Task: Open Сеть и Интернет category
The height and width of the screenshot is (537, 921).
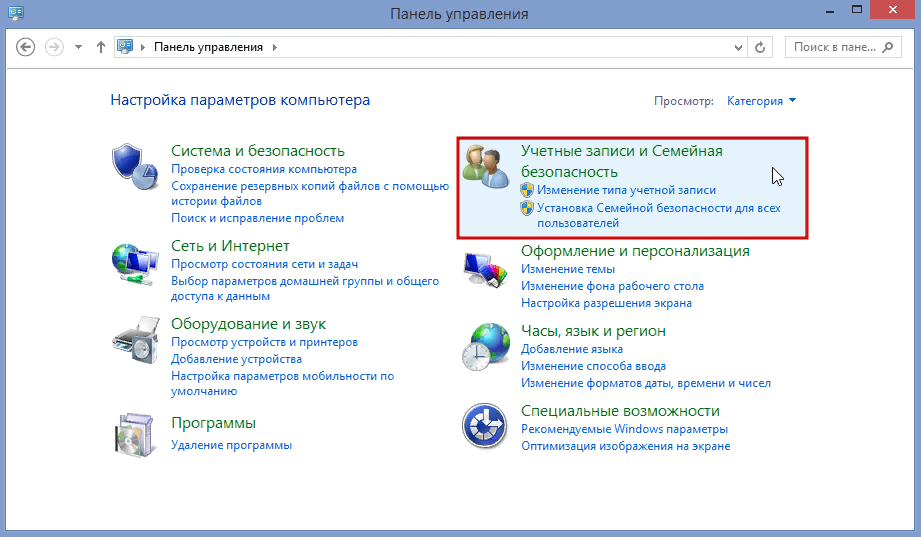Action: 230,246
